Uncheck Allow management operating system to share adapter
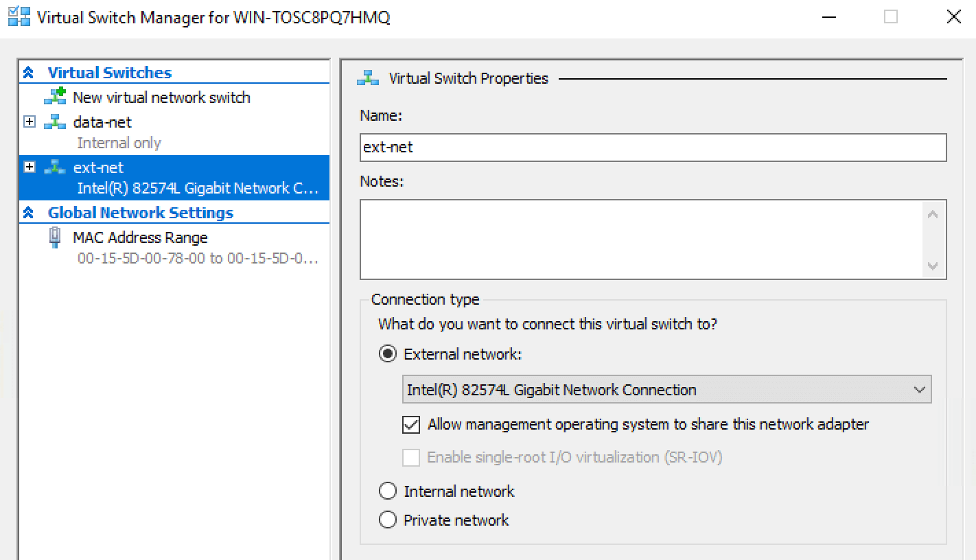The height and width of the screenshot is (560, 976). 410,424
